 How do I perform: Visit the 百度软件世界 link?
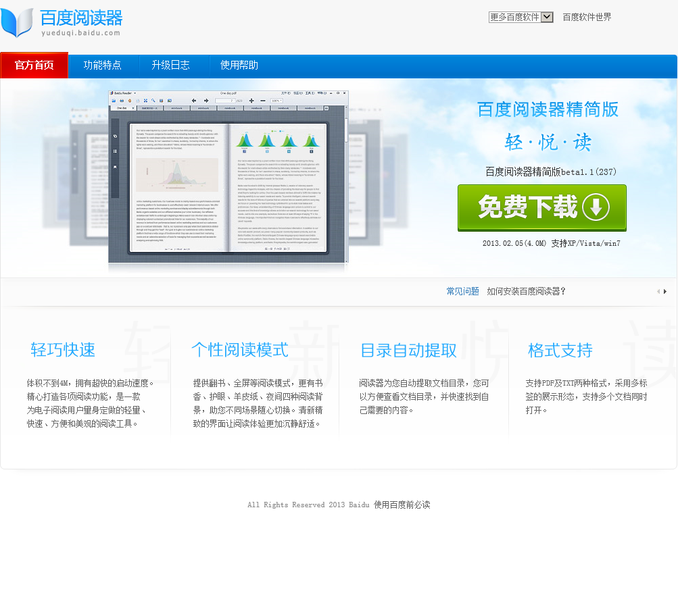click(587, 18)
